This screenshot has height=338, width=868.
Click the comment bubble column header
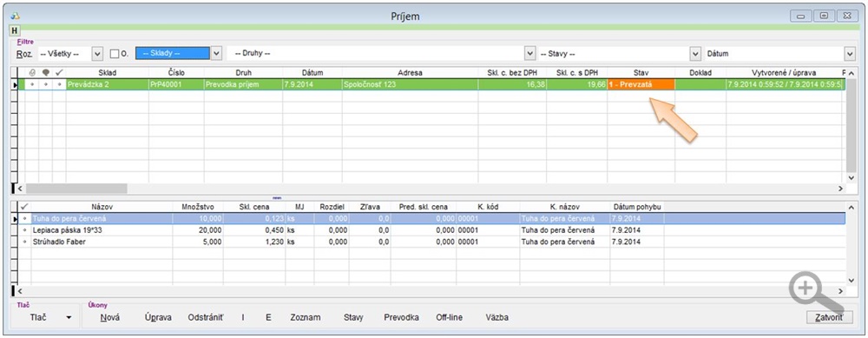click(x=46, y=73)
